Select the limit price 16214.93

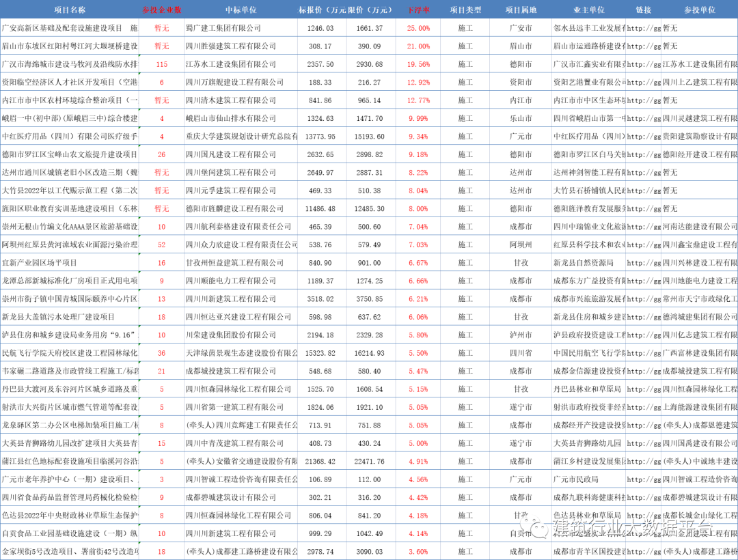[x=370, y=353]
